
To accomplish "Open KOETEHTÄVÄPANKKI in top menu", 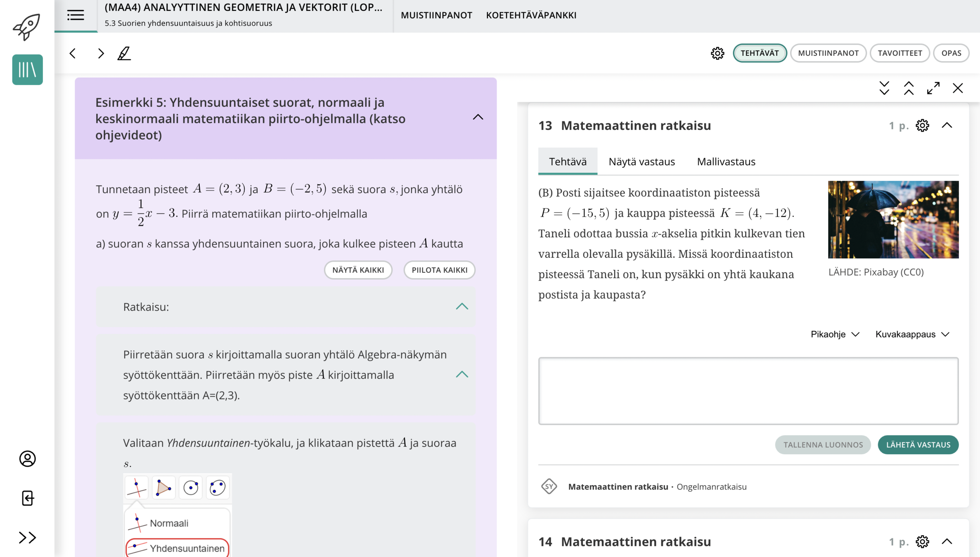I will coord(531,15).
